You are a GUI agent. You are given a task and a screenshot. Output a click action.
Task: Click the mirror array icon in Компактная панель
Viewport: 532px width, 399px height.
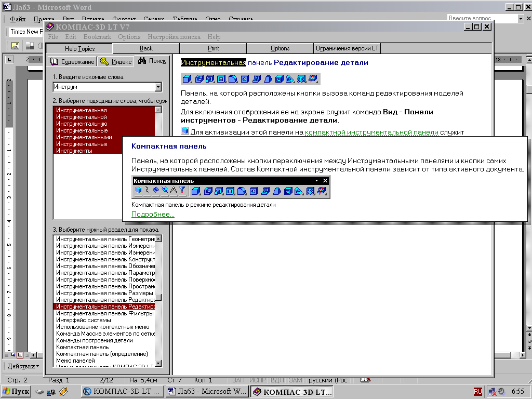[x=321, y=191]
